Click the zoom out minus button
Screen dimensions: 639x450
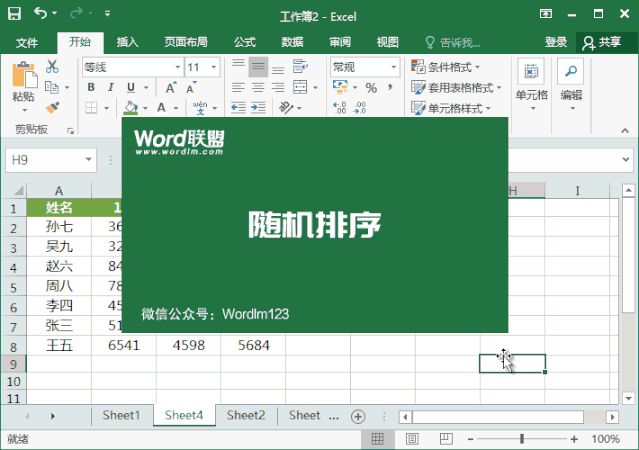[471, 439]
